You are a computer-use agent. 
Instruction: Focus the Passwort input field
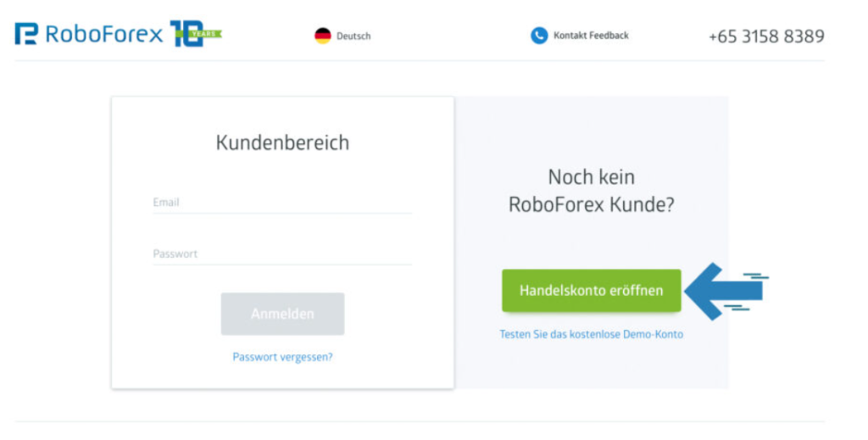pos(282,253)
